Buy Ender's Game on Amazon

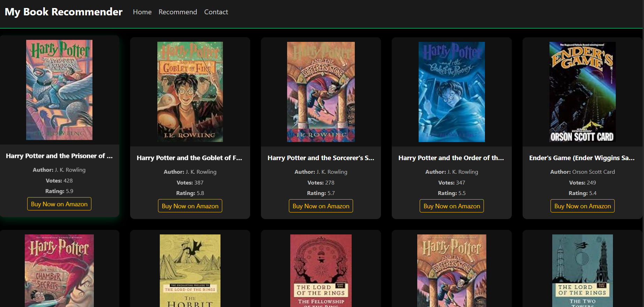click(583, 206)
